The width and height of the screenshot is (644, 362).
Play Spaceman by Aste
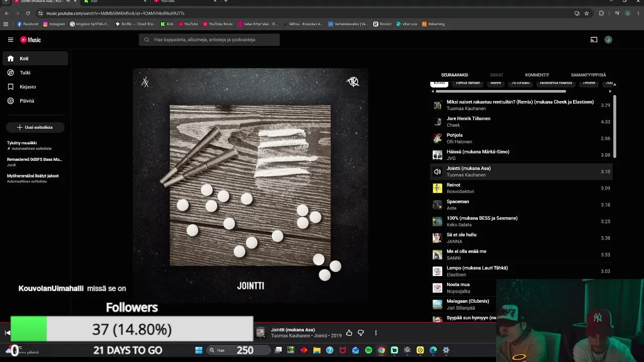(x=521, y=205)
